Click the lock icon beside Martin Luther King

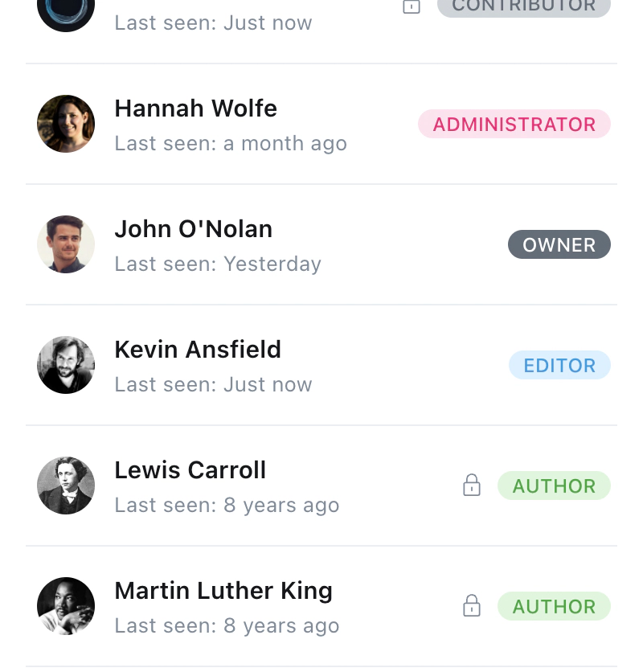click(472, 606)
